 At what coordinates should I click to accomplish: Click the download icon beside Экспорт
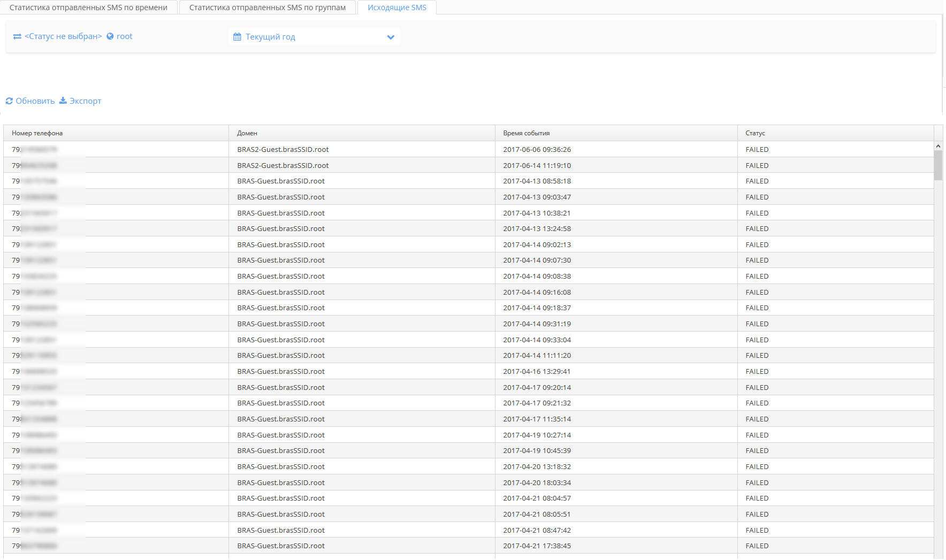63,101
